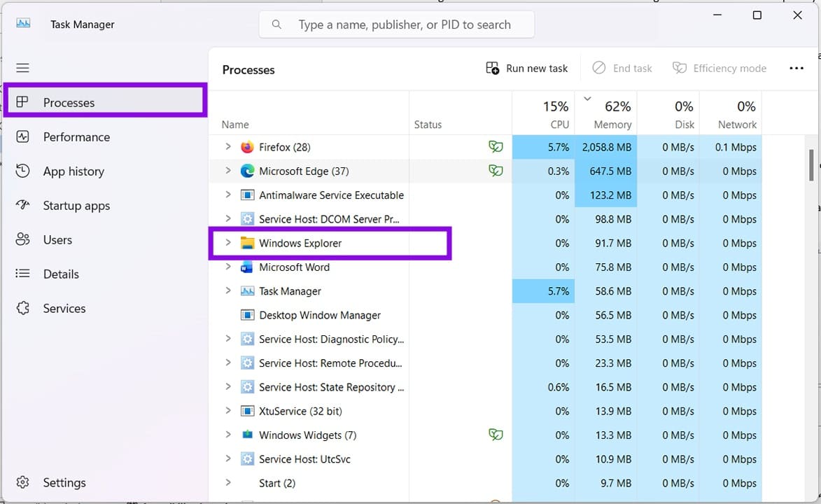Screen dimensions: 821x504
Task: Focus the name, publisher, or PID search box
Action: point(396,24)
